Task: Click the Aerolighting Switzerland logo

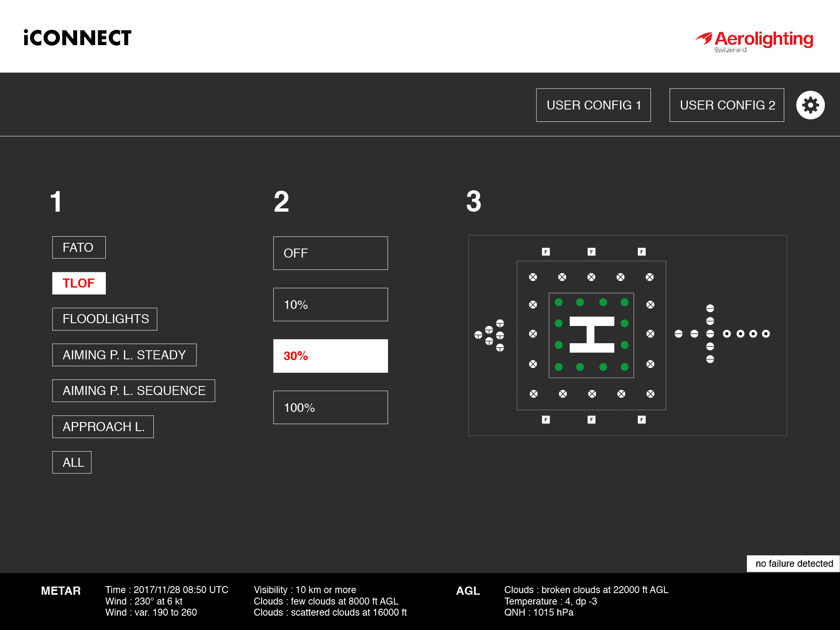Action: point(755,41)
